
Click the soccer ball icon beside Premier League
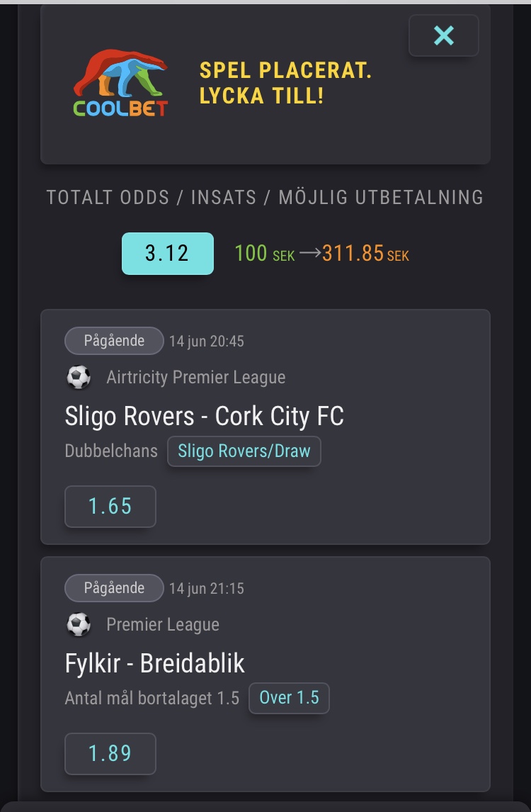(79, 624)
